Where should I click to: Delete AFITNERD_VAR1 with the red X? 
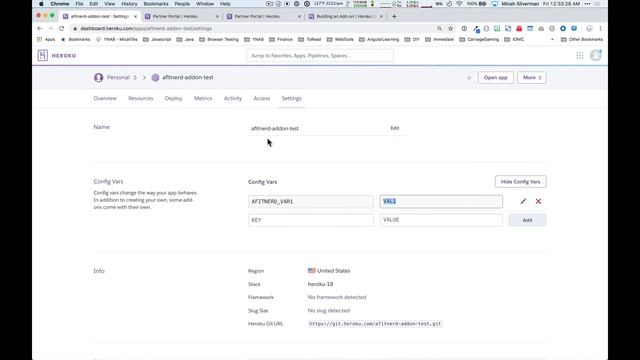[x=538, y=201]
